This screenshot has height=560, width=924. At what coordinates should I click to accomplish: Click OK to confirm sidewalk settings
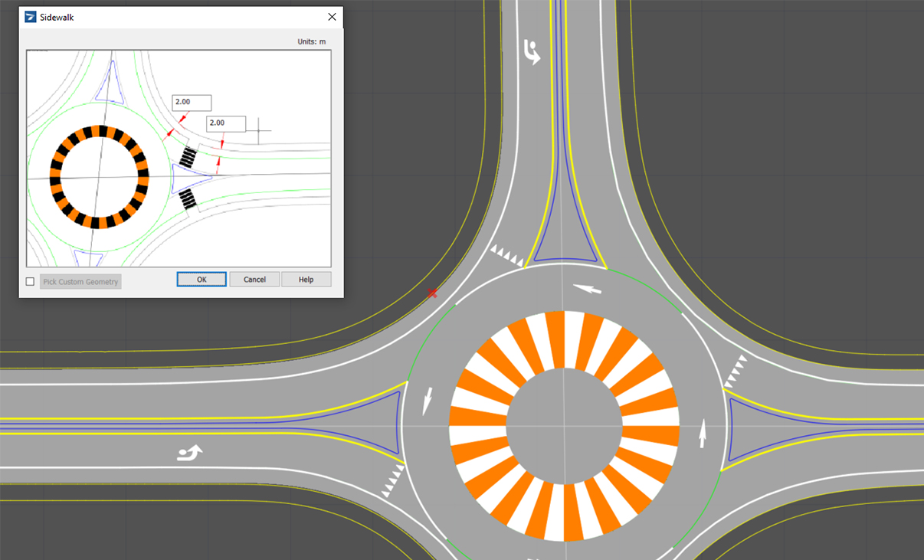pyautogui.click(x=201, y=279)
